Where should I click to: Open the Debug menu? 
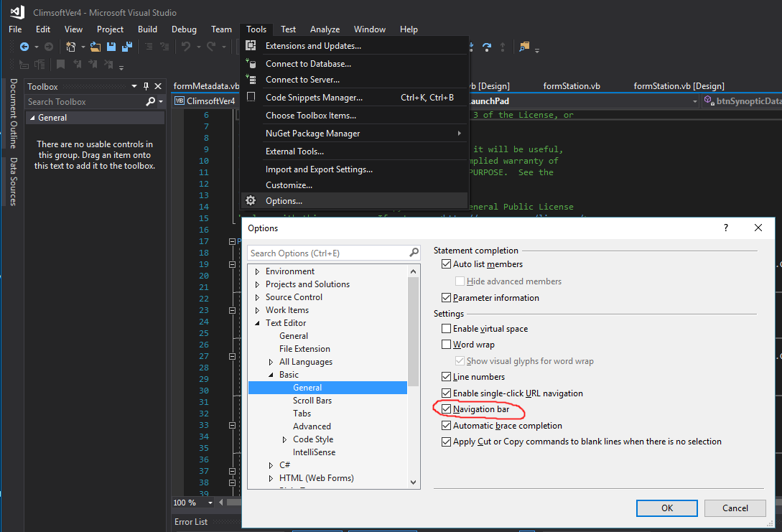pos(184,29)
